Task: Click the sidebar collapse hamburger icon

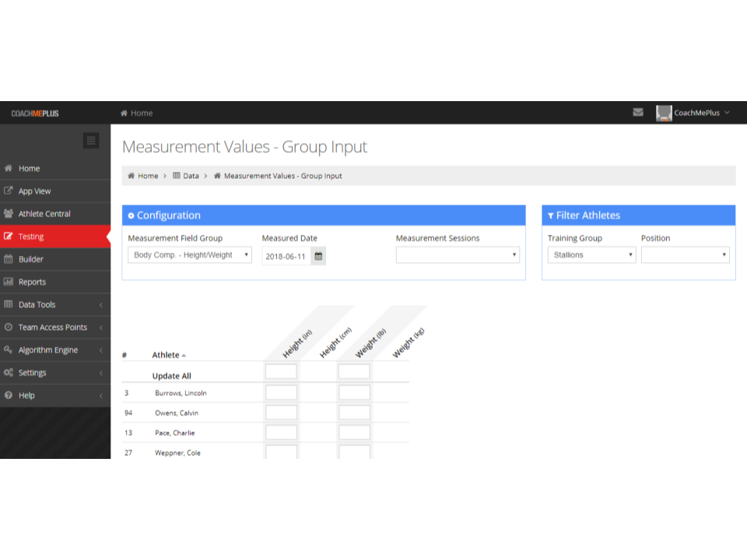Action: (x=91, y=141)
